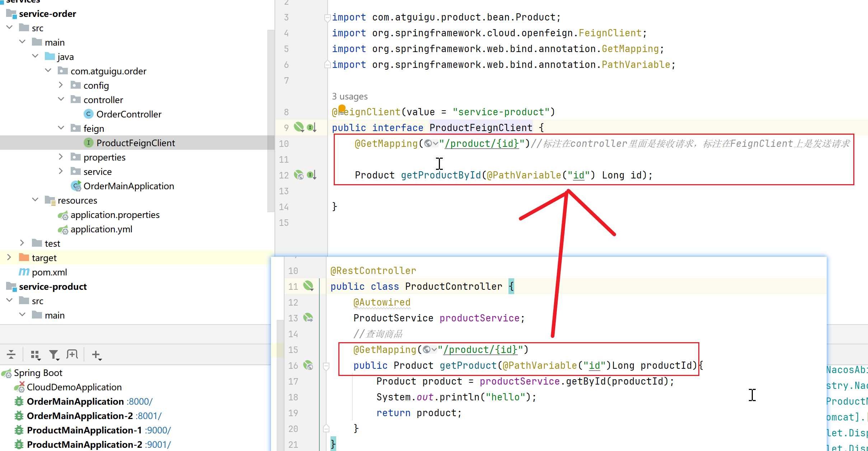
Task: Expand the config package folder
Action: point(61,85)
